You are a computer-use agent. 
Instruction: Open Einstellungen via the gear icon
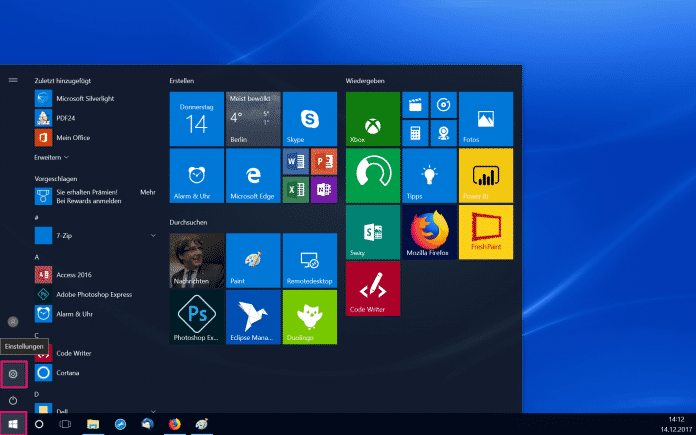[13, 374]
